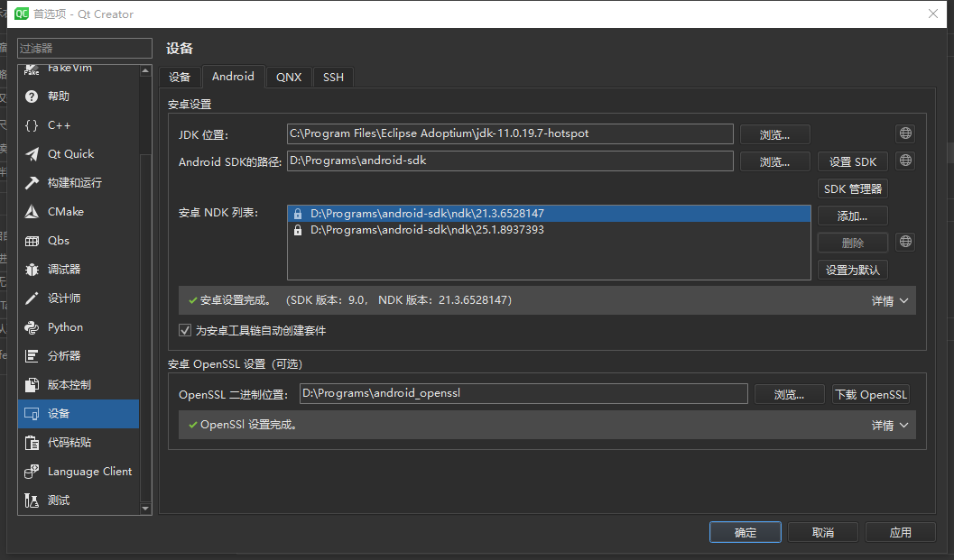Click the sidebar scrollbar up arrow
Viewport: 954px width, 560px height.
(145, 70)
